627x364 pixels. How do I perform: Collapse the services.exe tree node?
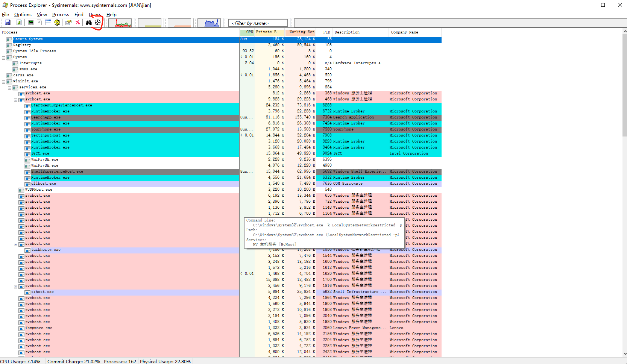coord(9,88)
